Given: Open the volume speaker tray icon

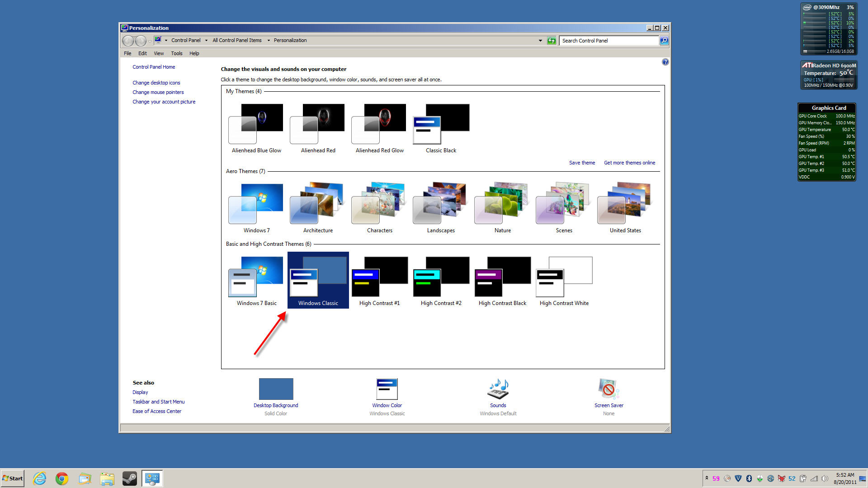Looking at the screenshot, I should click(x=825, y=479).
